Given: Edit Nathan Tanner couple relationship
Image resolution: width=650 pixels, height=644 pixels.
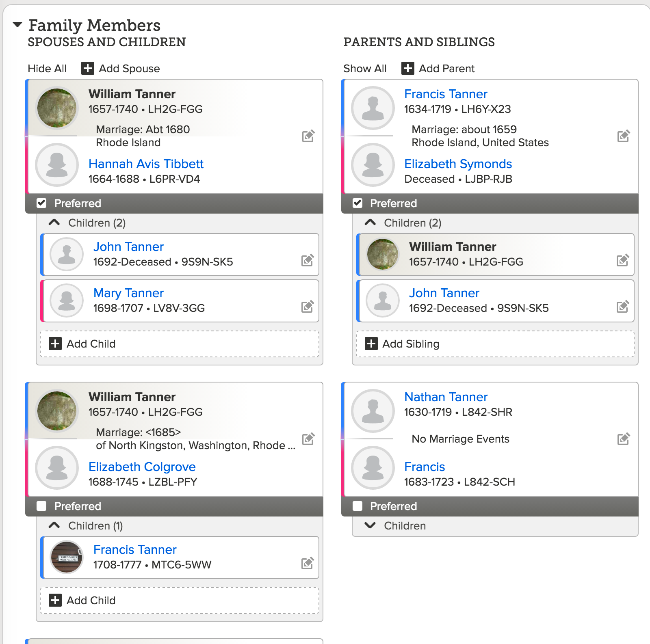Looking at the screenshot, I should [x=623, y=439].
